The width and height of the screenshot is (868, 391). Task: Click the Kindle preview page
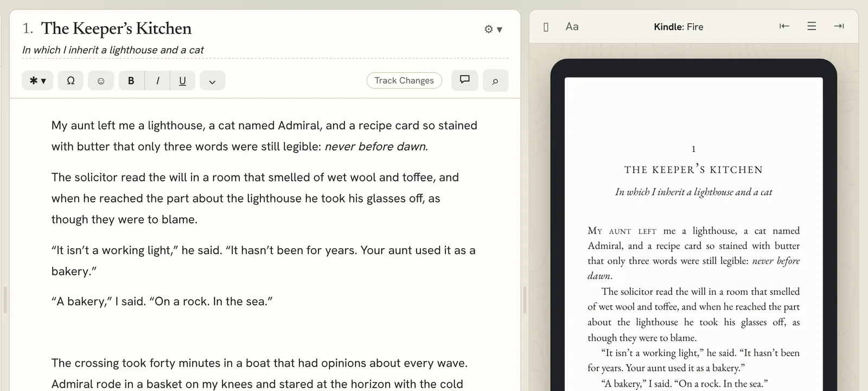(x=694, y=234)
